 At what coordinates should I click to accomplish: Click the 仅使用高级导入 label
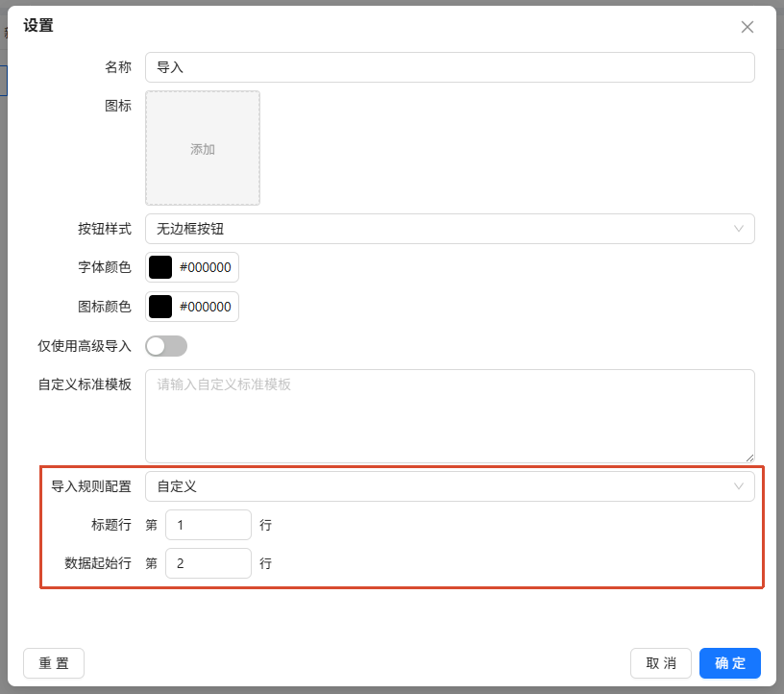click(x=85, y=346)
